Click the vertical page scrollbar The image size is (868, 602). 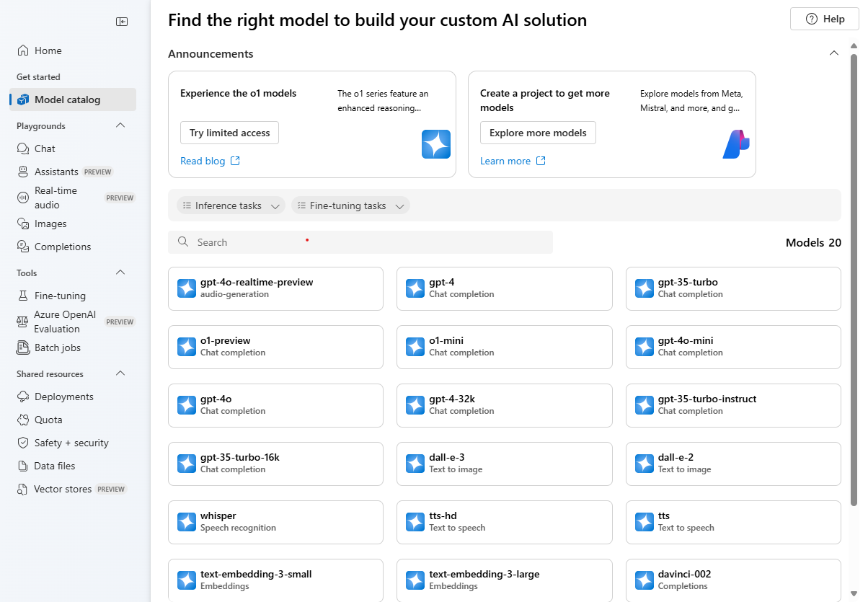pos(854,279)
